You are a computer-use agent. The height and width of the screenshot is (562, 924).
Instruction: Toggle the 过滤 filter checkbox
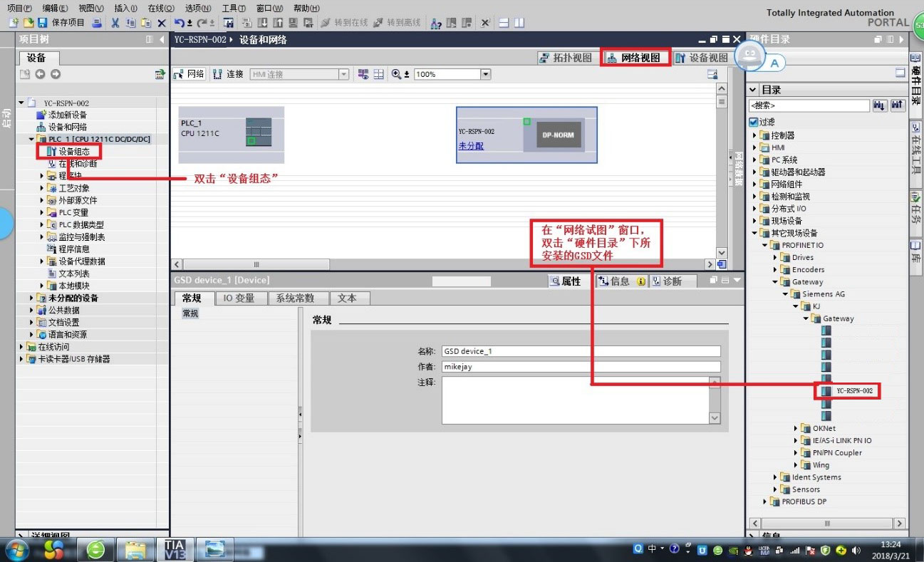(x=754, y=122)
